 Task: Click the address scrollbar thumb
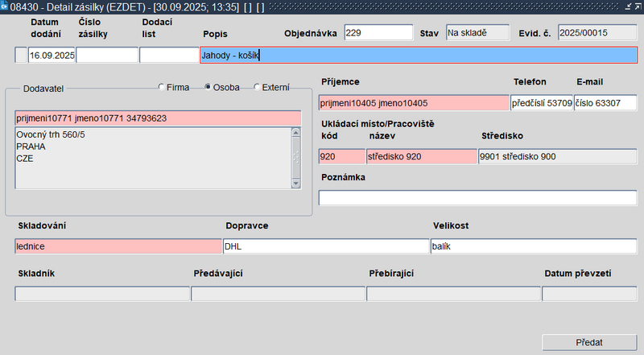[x=295, y=157]
